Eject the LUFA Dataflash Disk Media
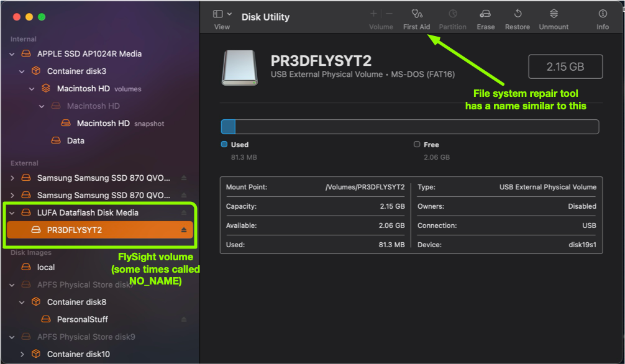Screen dimensions: 625x364 coord(184,212)
